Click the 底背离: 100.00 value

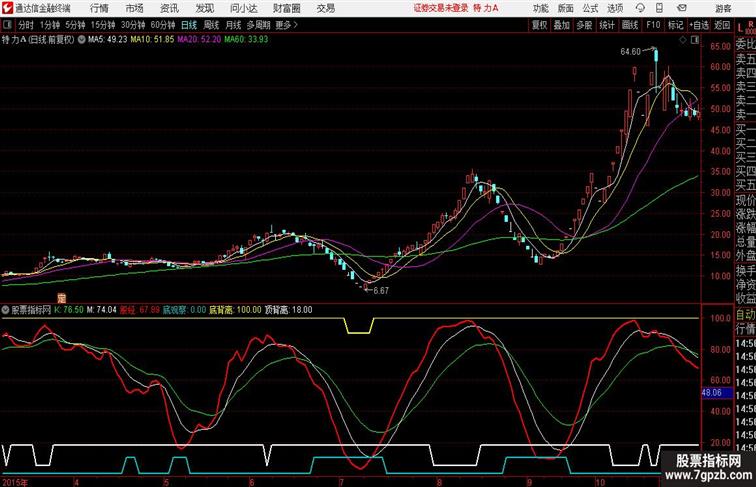click(235, 310)
